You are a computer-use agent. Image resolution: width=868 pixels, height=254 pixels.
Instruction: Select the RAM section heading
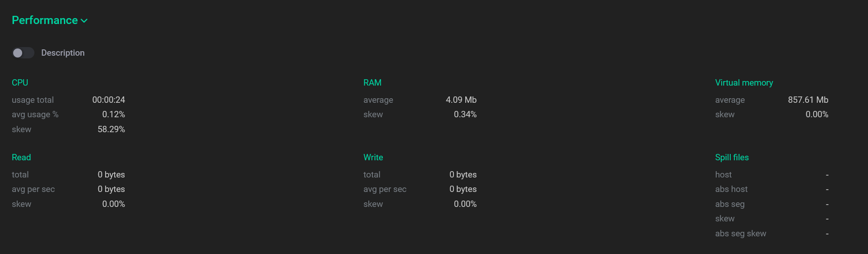(x=372, y=83)
